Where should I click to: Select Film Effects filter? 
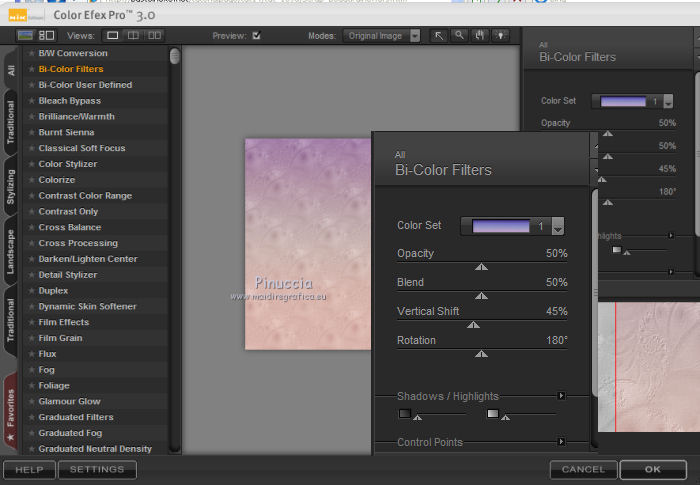64,322
